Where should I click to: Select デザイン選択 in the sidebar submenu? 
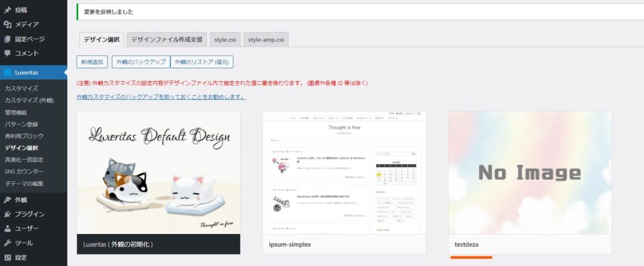[21, 148]
